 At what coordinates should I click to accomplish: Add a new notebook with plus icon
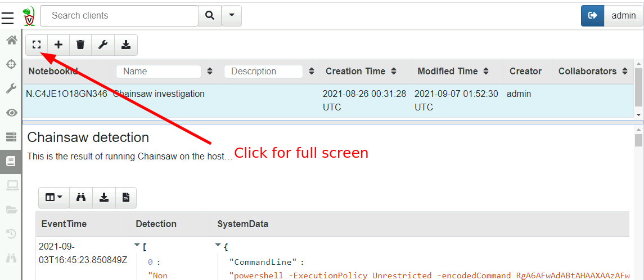point(58,45)
